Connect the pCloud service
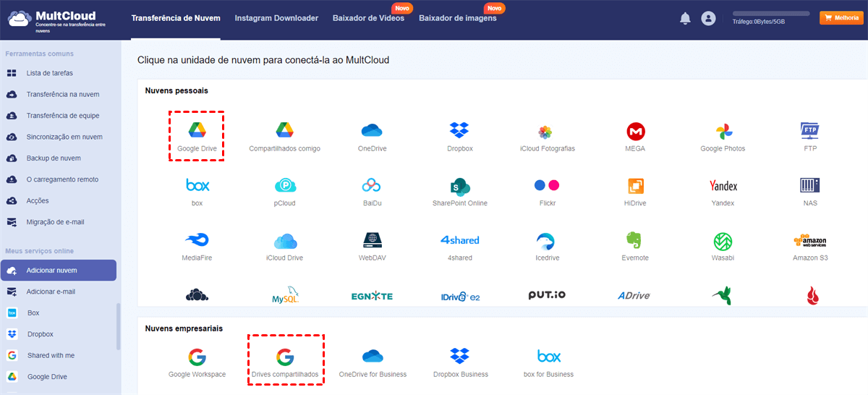 coord(284,185)
